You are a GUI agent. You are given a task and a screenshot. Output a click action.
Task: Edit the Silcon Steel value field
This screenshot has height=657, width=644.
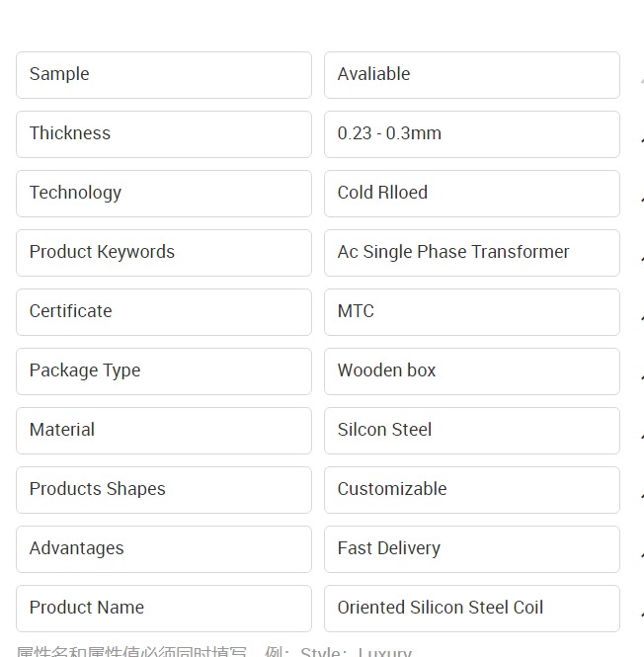[472, 431]
